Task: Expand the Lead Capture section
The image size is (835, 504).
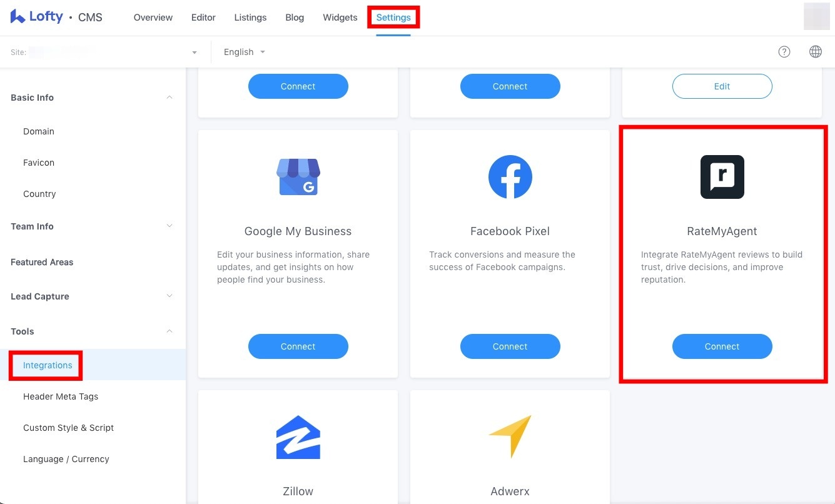Action: pyautogui.click(x=170, y=296)
